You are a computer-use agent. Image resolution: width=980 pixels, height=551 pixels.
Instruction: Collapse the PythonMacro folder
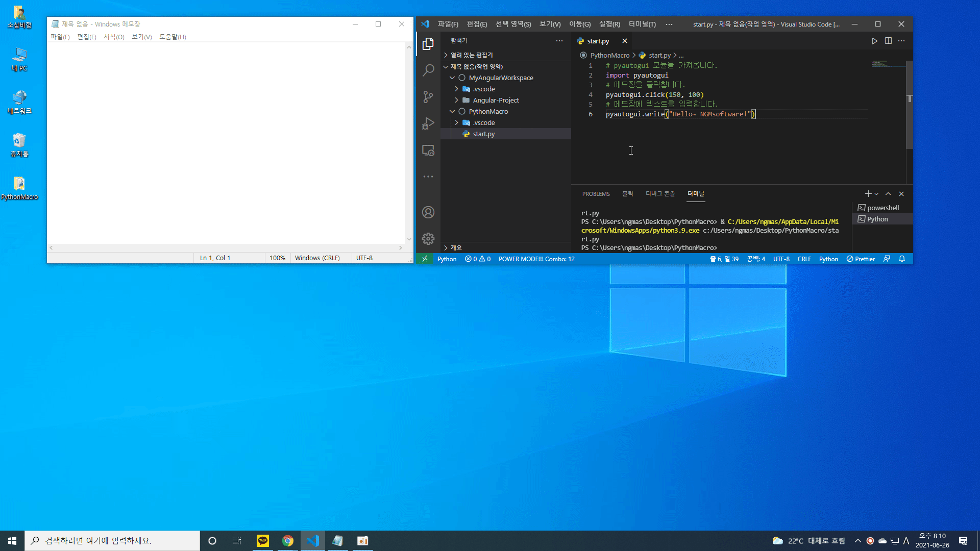pyautogui.click(x=505, y=112)
